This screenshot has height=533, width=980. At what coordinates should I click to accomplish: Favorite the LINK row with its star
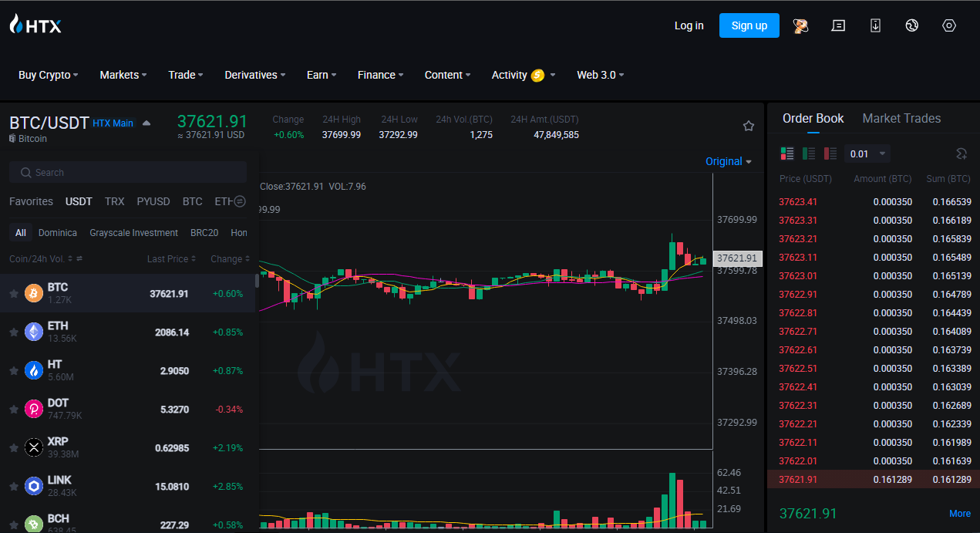point(13,487)
